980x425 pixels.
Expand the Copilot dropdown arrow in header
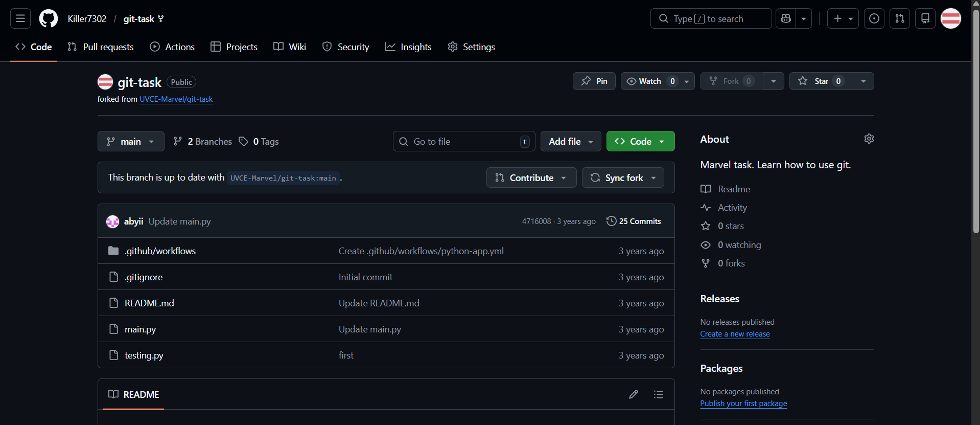point(804,18)
